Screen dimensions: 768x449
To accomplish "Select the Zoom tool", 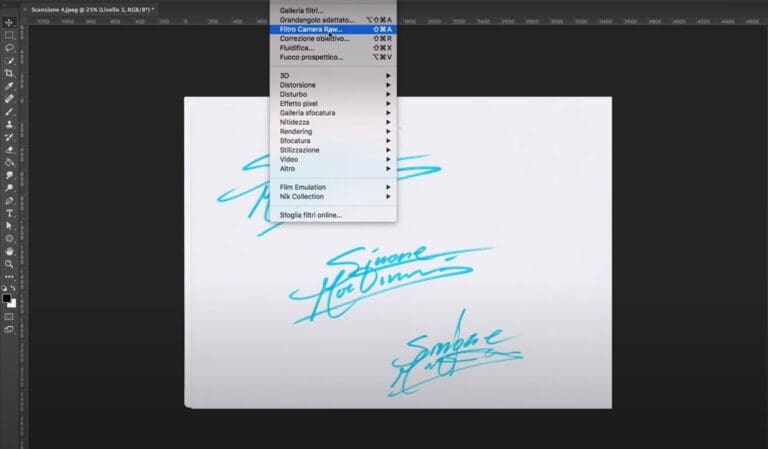I will pos(9,264).
